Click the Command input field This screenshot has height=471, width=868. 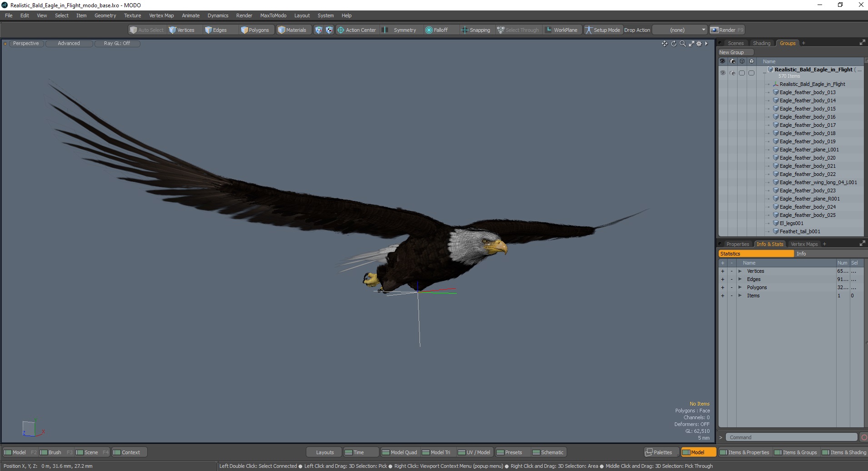[791, 437]
